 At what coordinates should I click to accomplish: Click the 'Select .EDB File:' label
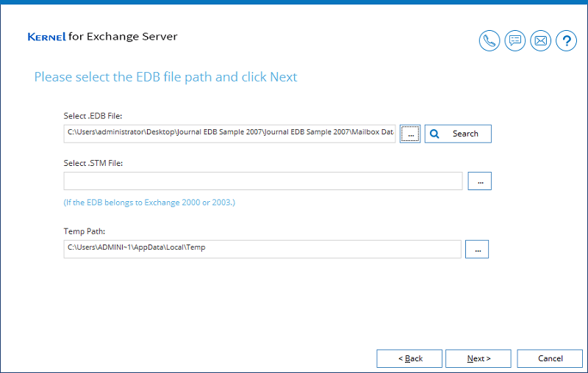point(93,116)
